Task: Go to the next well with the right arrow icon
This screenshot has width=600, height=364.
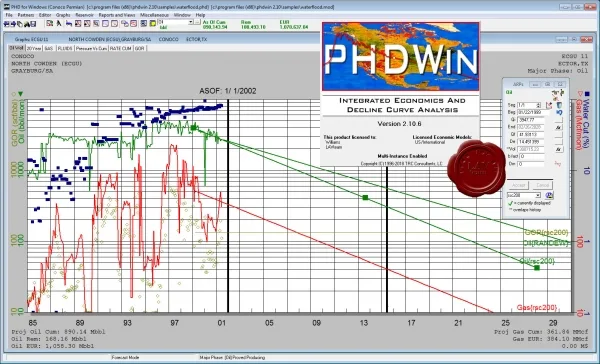Action: (x=13, y=24)
